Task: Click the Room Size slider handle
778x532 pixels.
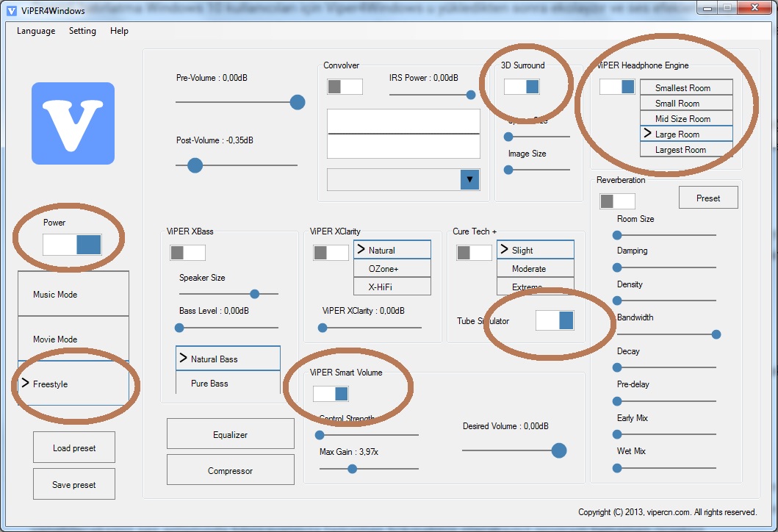Action: [617, 234]
